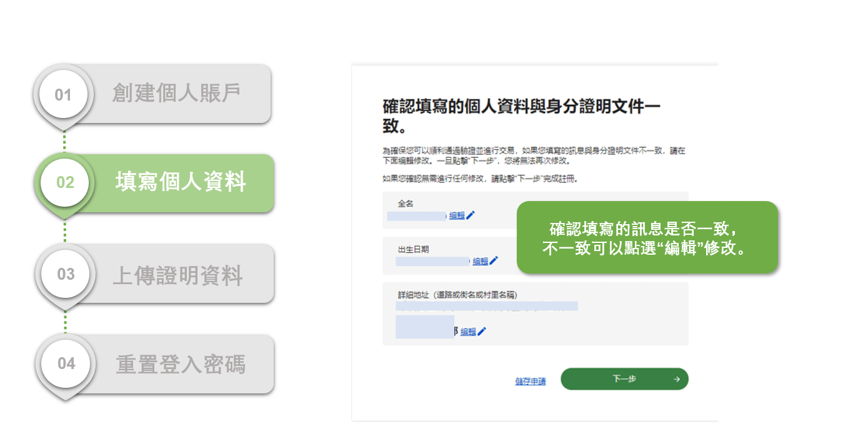Select the circular step icon labeled 04
868x439 pixels.
coord(64,363)
